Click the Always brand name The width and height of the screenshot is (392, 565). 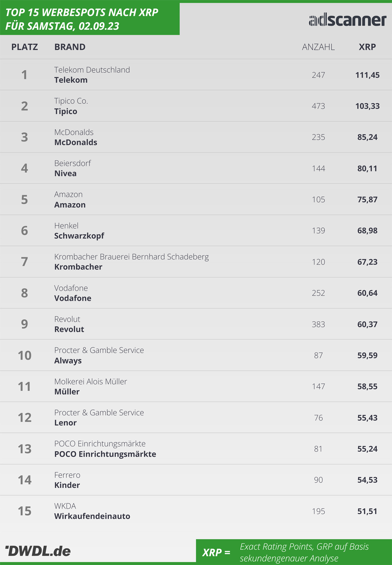(x=68, y=361)
